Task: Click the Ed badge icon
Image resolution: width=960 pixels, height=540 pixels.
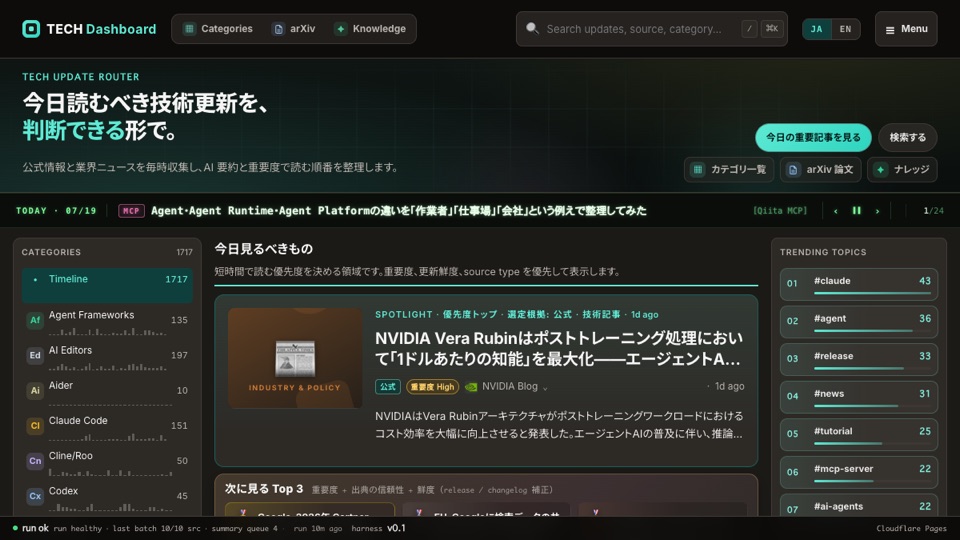Action: 35,356
